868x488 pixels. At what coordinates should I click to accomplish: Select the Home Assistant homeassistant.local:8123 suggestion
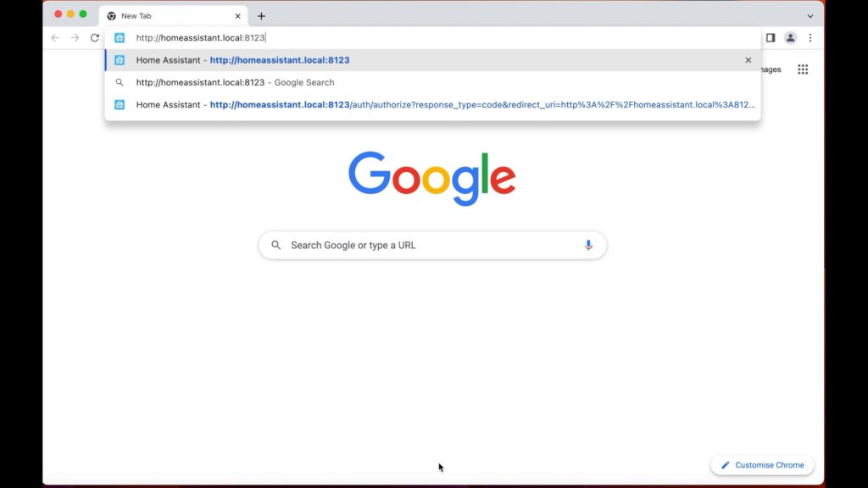[431, 60]
